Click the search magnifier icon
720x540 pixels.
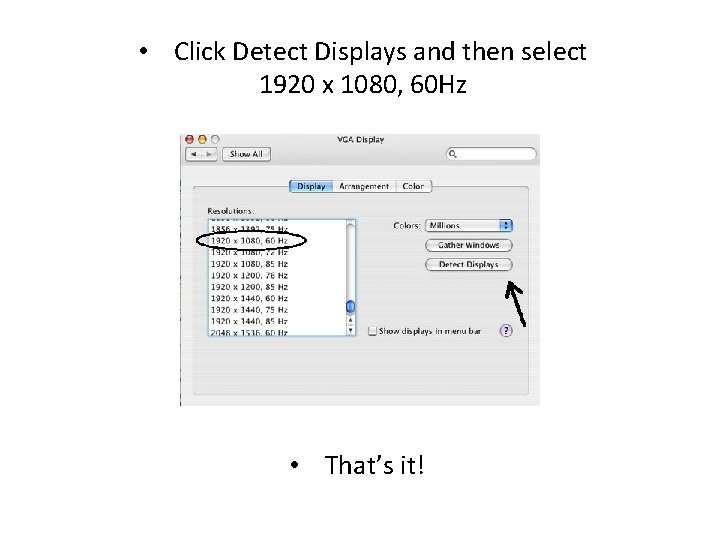452,154
